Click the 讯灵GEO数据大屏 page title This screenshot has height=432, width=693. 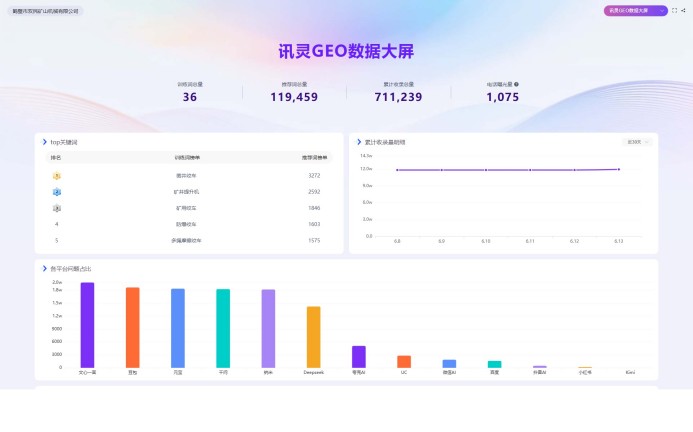(346, 51)
